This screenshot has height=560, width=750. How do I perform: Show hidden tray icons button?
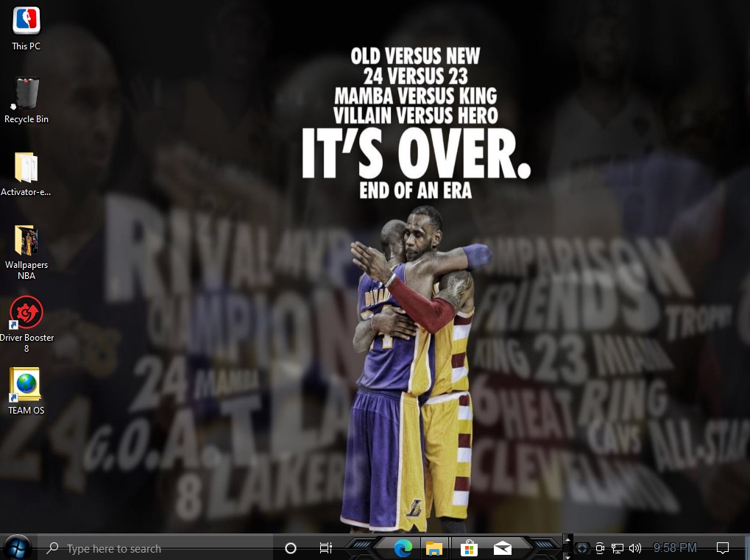[x=581, y=548]
